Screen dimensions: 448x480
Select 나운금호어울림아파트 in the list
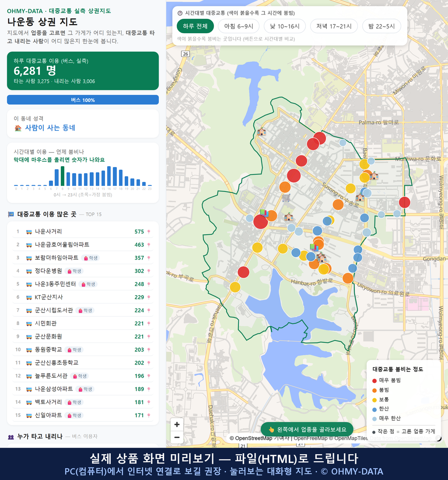(x=83, y=245)
